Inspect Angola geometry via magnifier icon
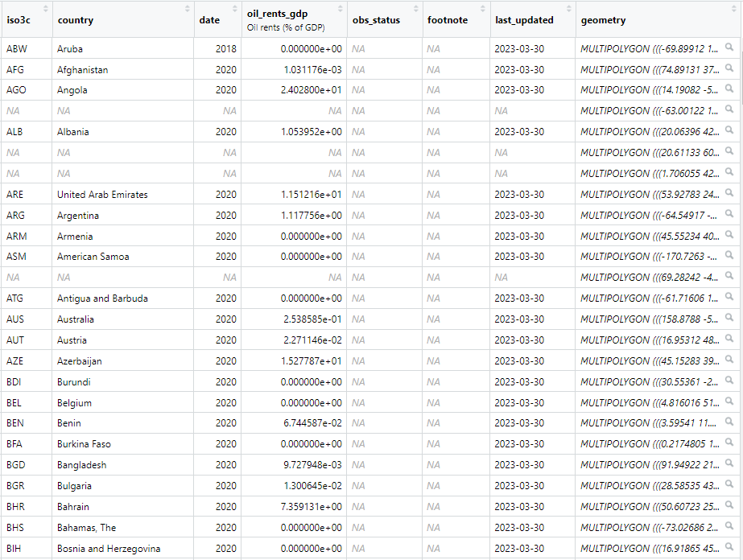 (729, 90)
